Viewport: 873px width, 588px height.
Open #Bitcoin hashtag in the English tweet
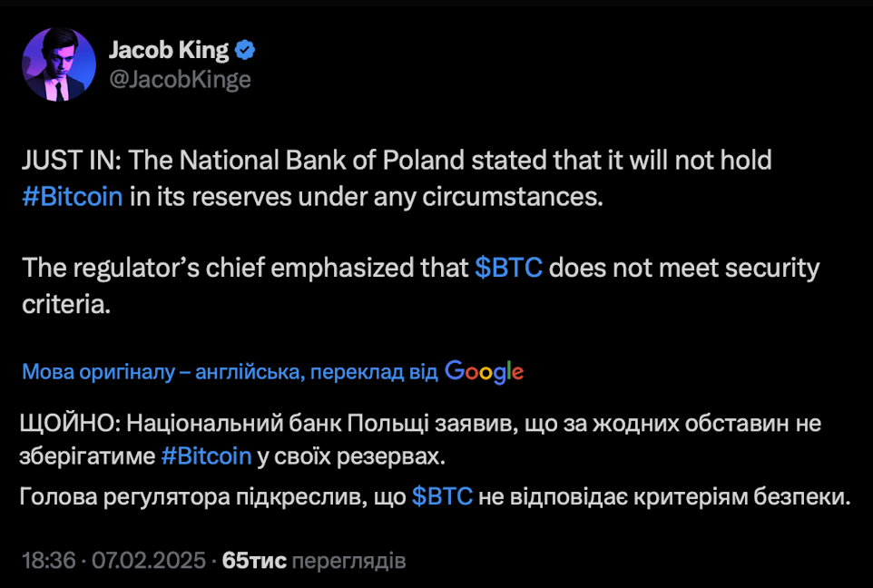pos(73,197)
